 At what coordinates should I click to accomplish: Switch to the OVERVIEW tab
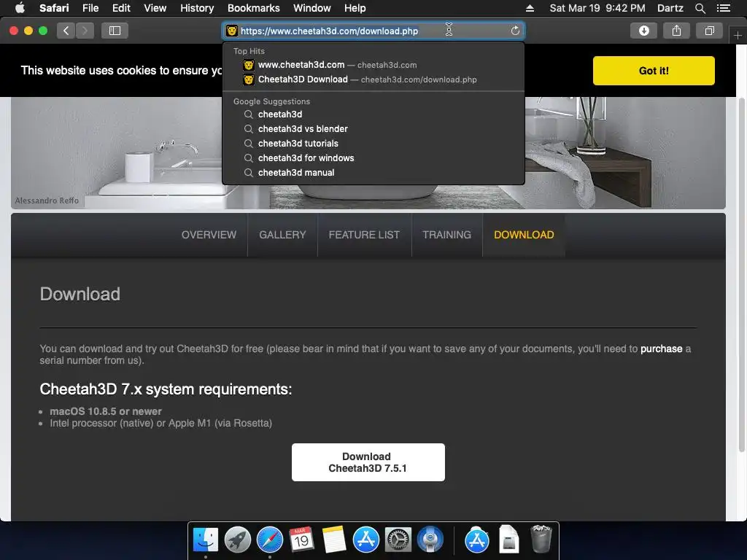pyautogui.click(x=209, y=235)
